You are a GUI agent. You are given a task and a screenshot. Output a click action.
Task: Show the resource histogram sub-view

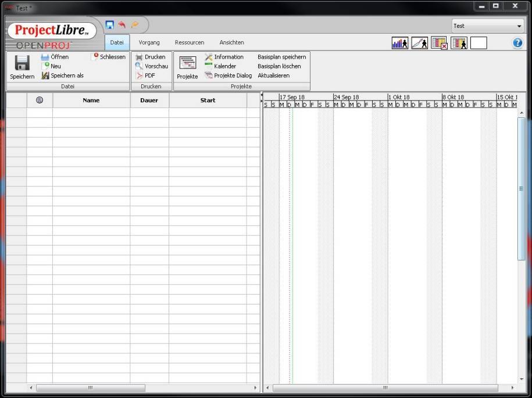(400, 42)
